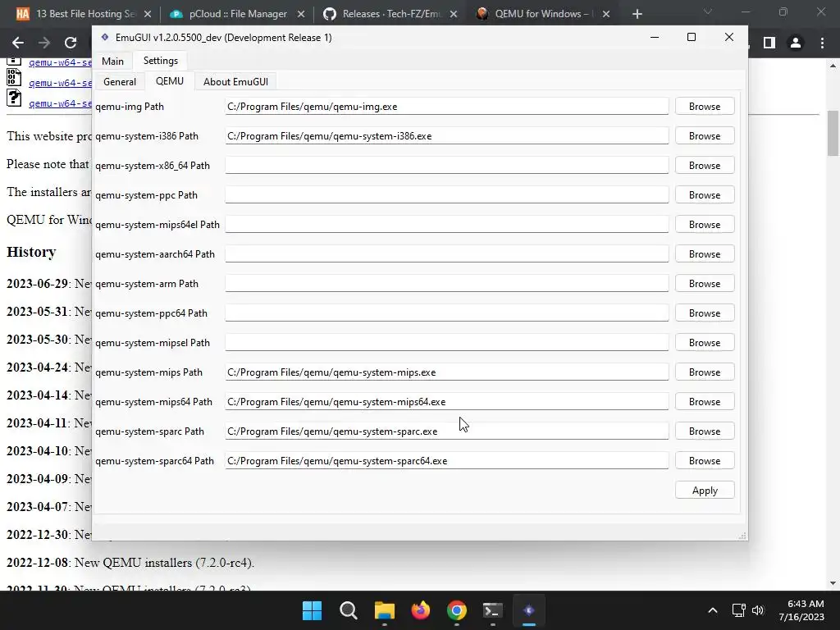Image resolution: width=840 pixels, height=630 pixels.
Task: Reload the browser page
Action: 71,43
